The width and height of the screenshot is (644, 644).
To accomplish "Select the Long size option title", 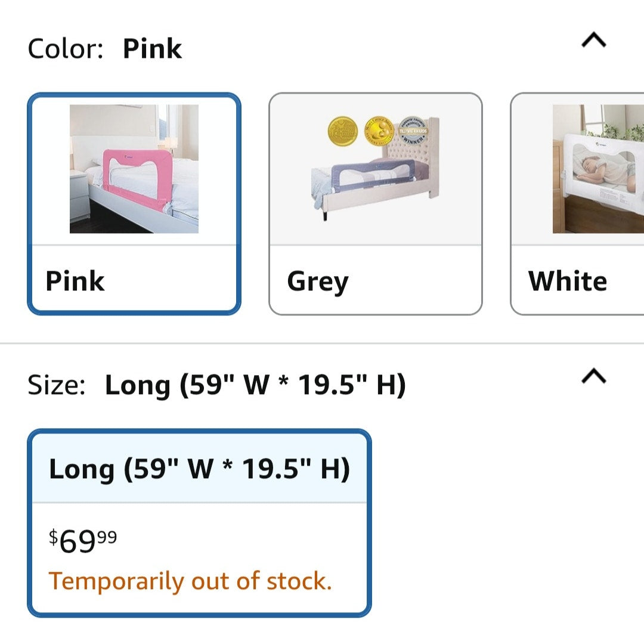I will click(x=199, y=469).
